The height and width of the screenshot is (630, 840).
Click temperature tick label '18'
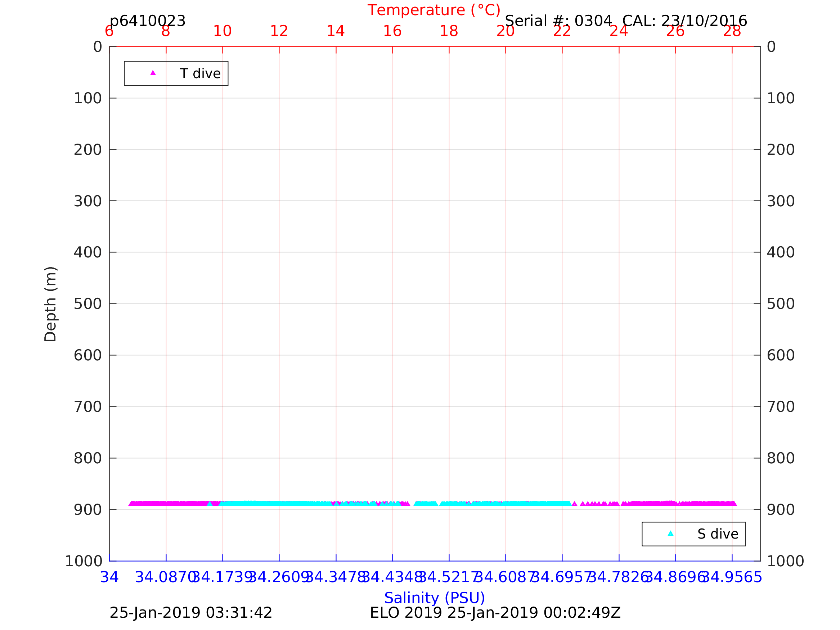449,31
